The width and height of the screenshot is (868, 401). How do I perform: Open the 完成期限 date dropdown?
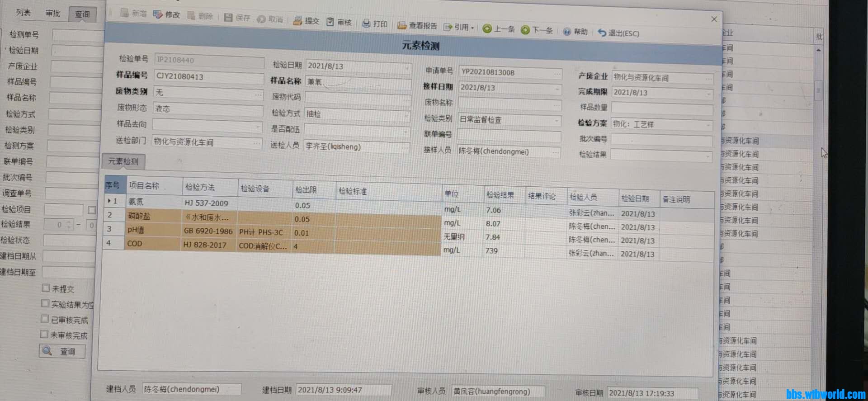708,94
